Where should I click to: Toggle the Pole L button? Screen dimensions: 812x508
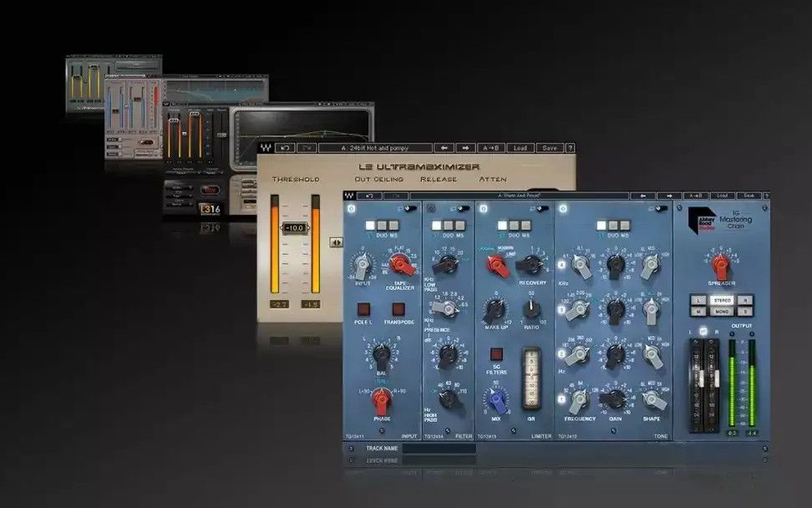(x=364, y=309)
